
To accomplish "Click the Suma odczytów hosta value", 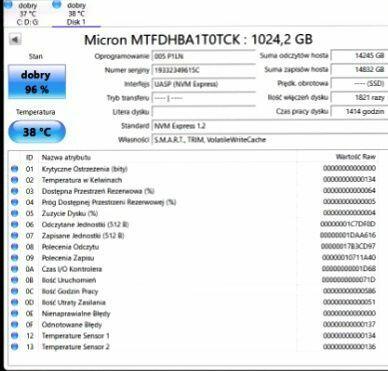I will pyautogui.click(x=359, y=56).
